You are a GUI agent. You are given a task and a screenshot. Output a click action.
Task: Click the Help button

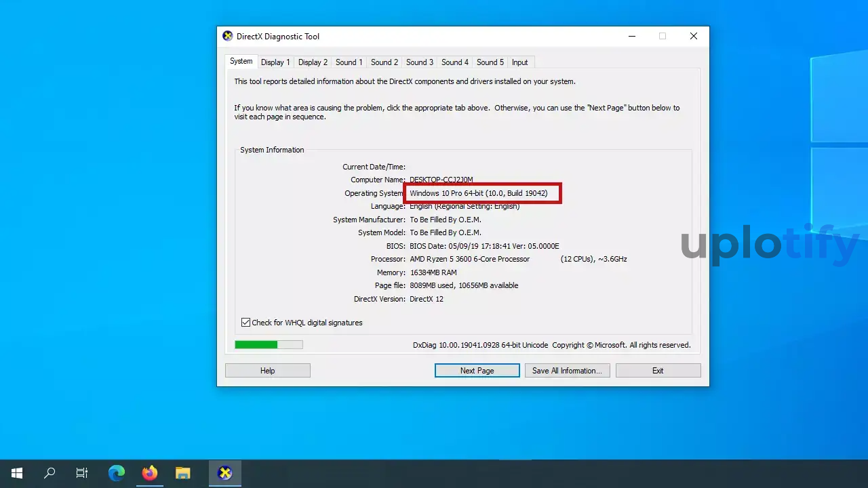pos(268,371)
